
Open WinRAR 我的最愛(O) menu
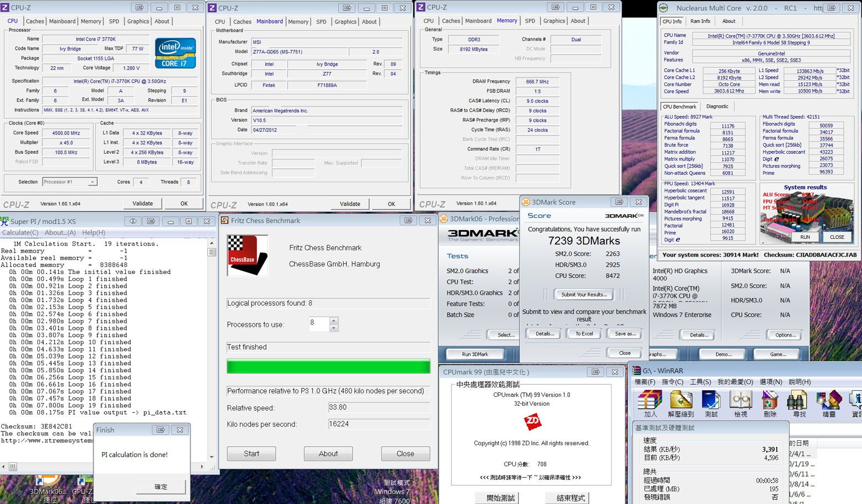(735, 382)
